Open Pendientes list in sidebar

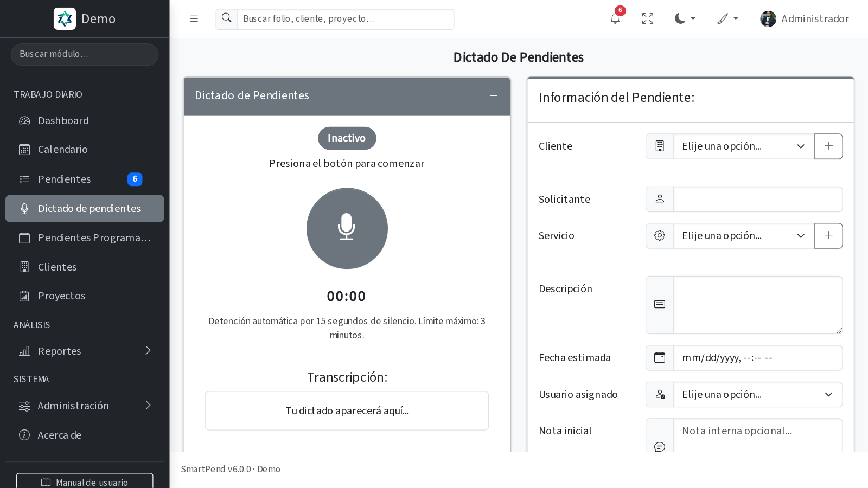[85, 179]
